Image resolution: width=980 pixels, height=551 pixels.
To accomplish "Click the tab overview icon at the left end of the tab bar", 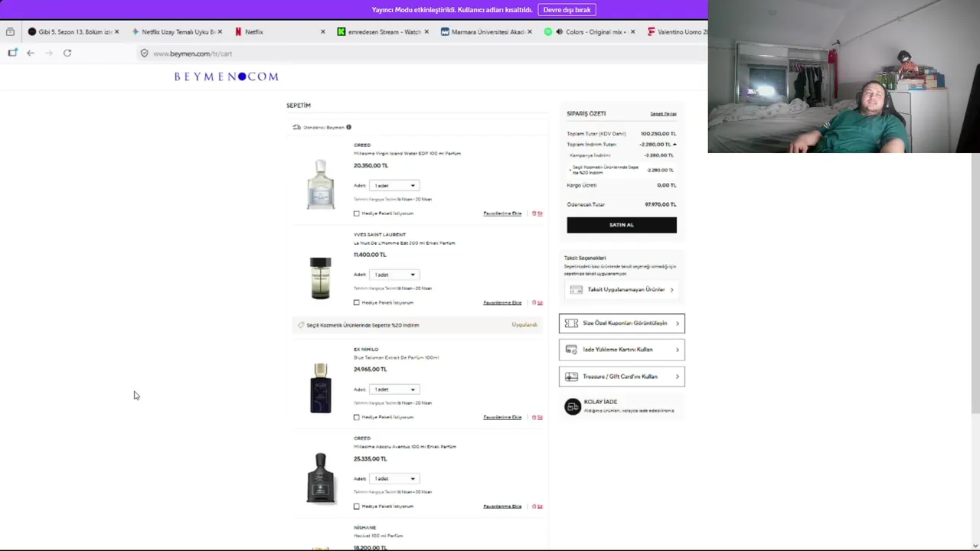I will pos(10,31).
